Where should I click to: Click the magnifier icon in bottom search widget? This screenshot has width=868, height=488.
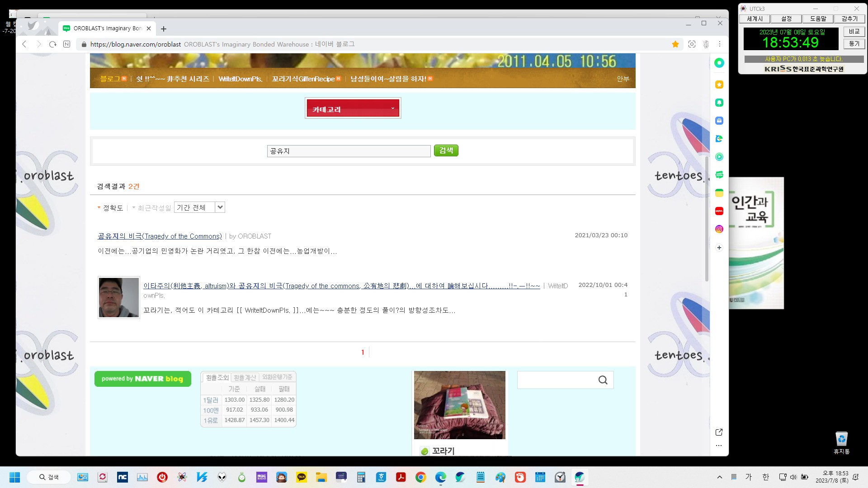(603, 380)
